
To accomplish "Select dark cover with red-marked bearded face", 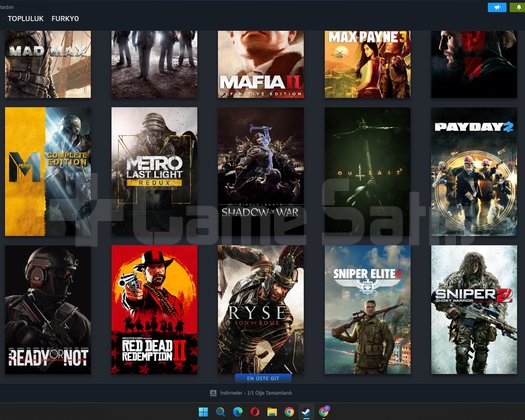I will (x=474, y=64).
